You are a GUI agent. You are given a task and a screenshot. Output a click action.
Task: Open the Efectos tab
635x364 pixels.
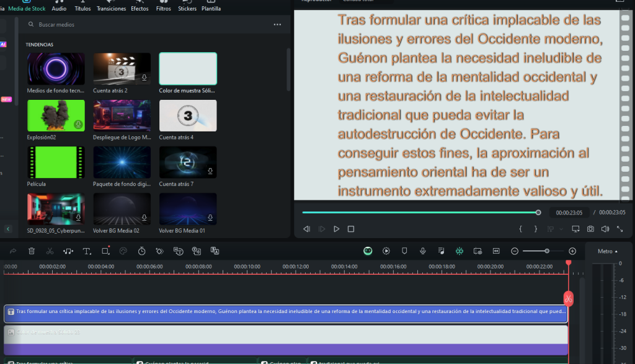click(140, 9)
